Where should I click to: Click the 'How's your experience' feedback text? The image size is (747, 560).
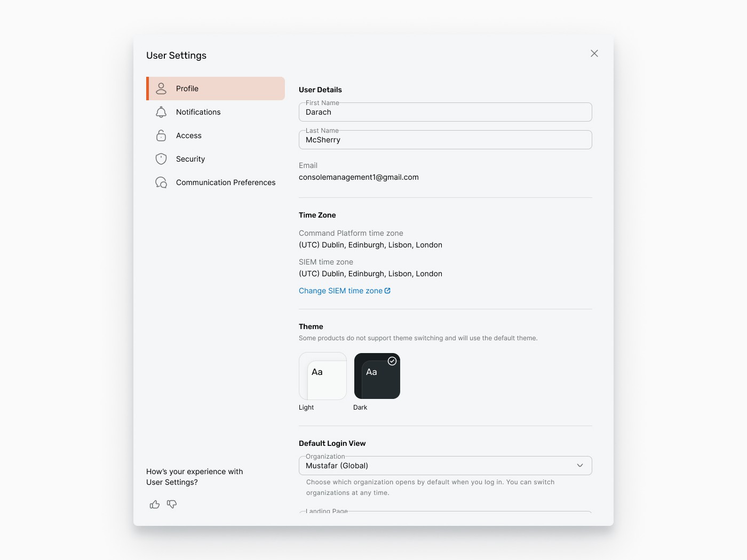195,477
